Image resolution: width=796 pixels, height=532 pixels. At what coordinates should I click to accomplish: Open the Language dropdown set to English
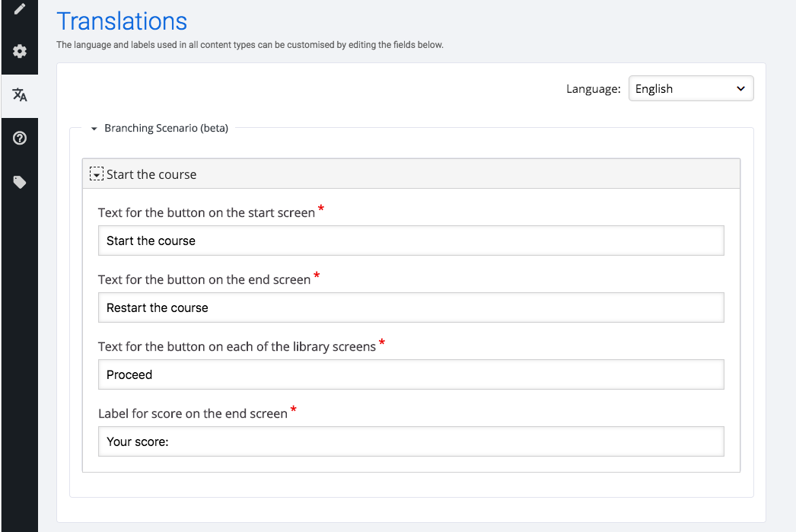(x=691, y=89)
